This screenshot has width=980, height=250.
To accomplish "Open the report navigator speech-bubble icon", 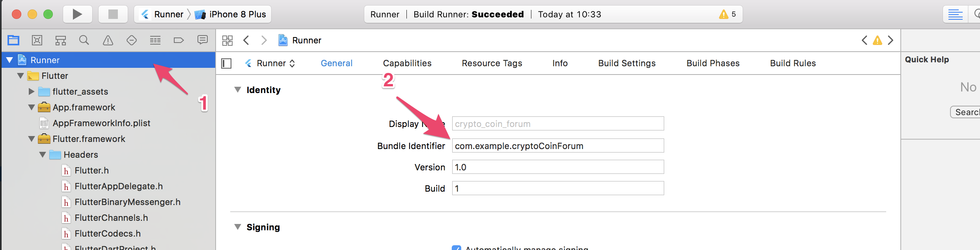I will 203,40.
